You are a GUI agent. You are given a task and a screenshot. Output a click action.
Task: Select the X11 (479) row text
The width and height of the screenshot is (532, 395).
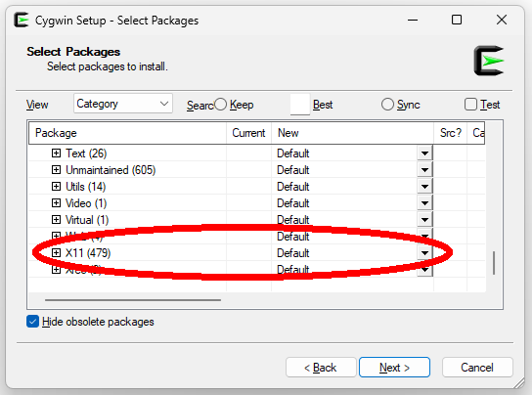[88, 253]
